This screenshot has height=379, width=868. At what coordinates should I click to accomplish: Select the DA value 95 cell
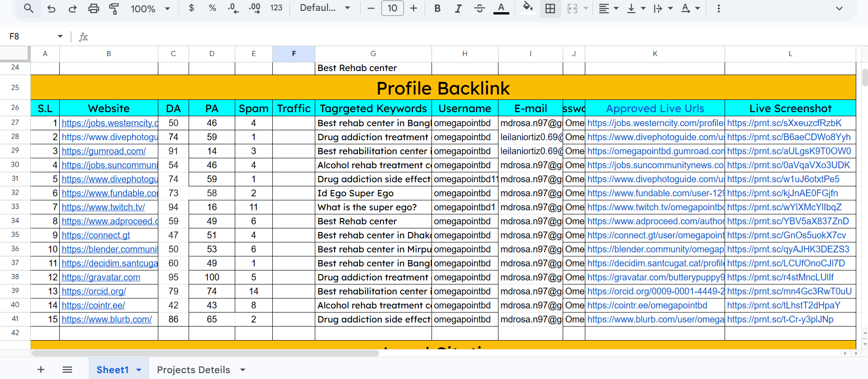[173, 277]
